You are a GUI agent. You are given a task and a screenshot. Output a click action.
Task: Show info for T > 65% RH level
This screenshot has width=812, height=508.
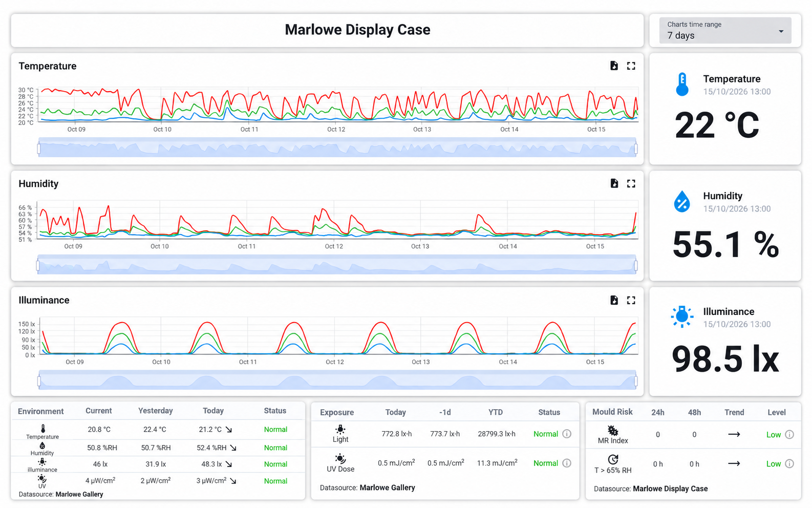coord(789,464)
